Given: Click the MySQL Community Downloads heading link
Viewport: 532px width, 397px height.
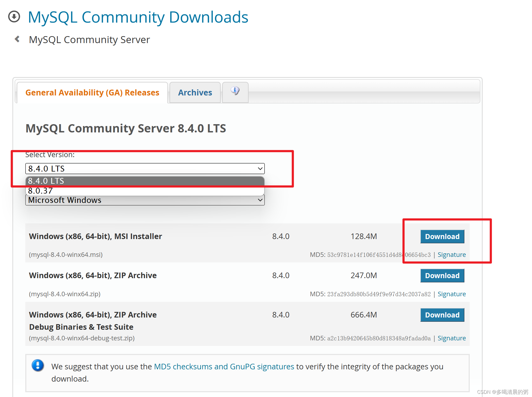Looking at the screenshot, I should click(x=138, y=17).
